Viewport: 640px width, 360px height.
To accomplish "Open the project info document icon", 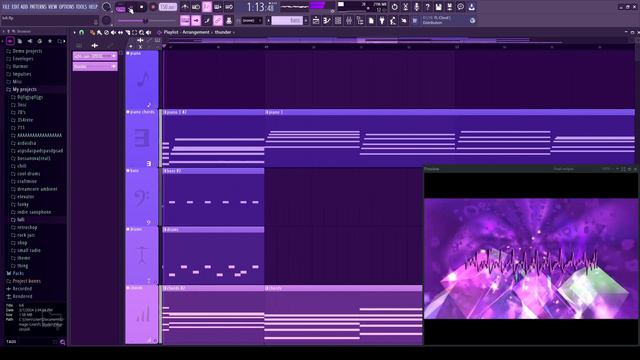I will click(x=371, y=20).
